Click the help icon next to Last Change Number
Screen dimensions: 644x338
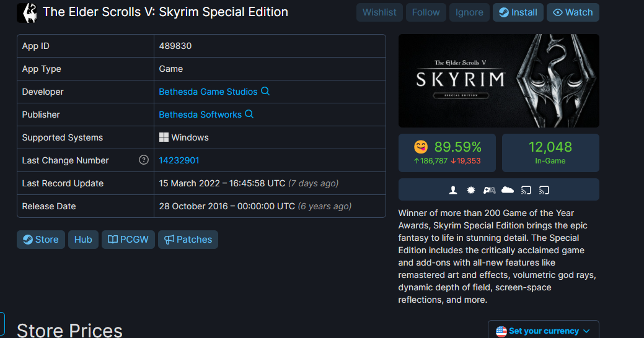click(144, 160)
